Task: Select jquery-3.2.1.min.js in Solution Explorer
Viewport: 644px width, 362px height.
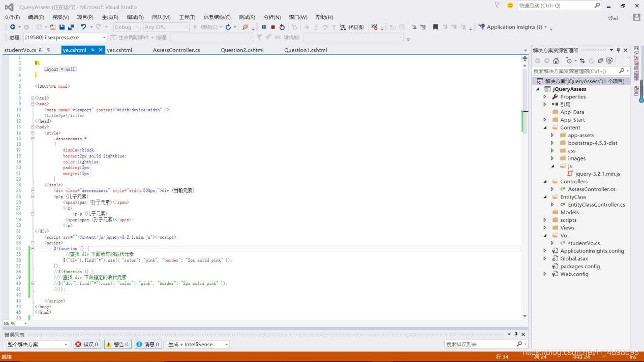Action: (597, 174)
